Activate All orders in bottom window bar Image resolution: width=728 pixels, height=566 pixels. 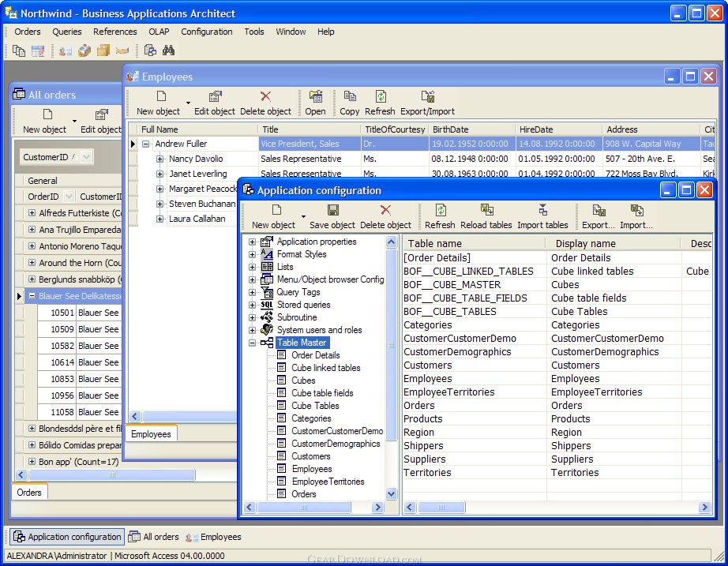(x=154, y=537)
